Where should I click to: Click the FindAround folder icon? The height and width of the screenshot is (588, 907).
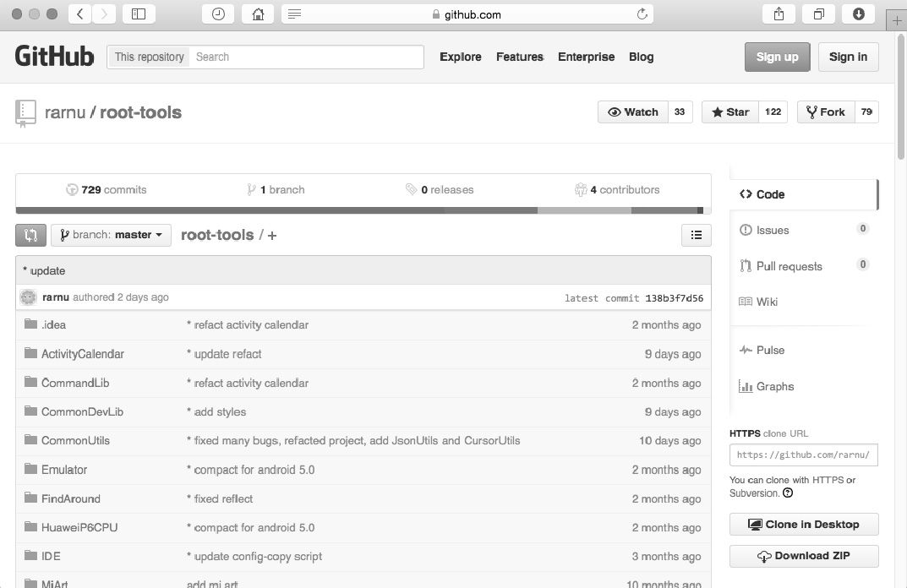click(30, 498)
